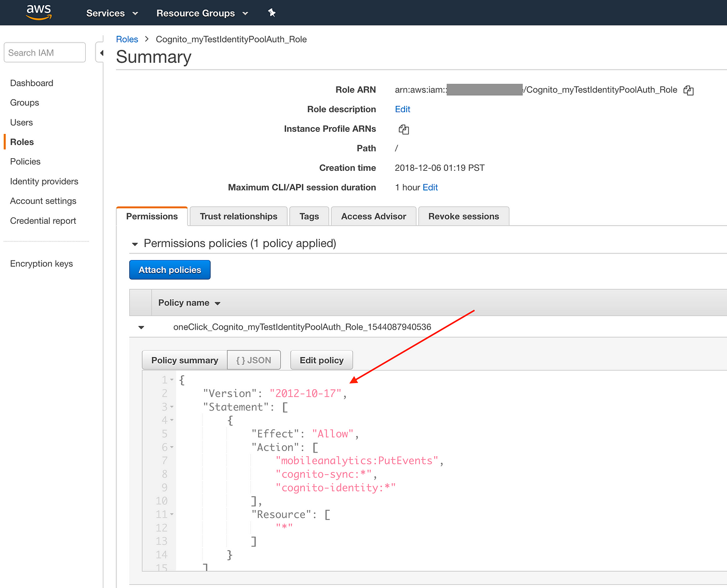727x588 pixels.
Task: Focus the Search IAM input field
Action: click(x=45, y=52)
